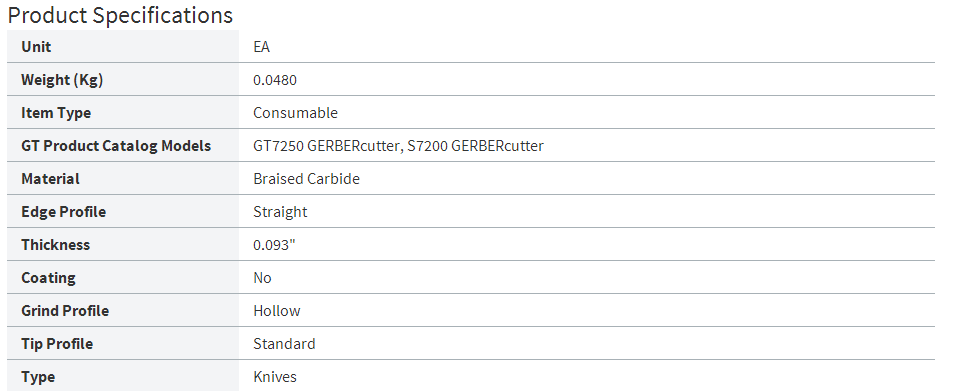Click the 0.093" thickness value
Screen dimensions: 967x391
pyautogui.click(x=274, y=245)
